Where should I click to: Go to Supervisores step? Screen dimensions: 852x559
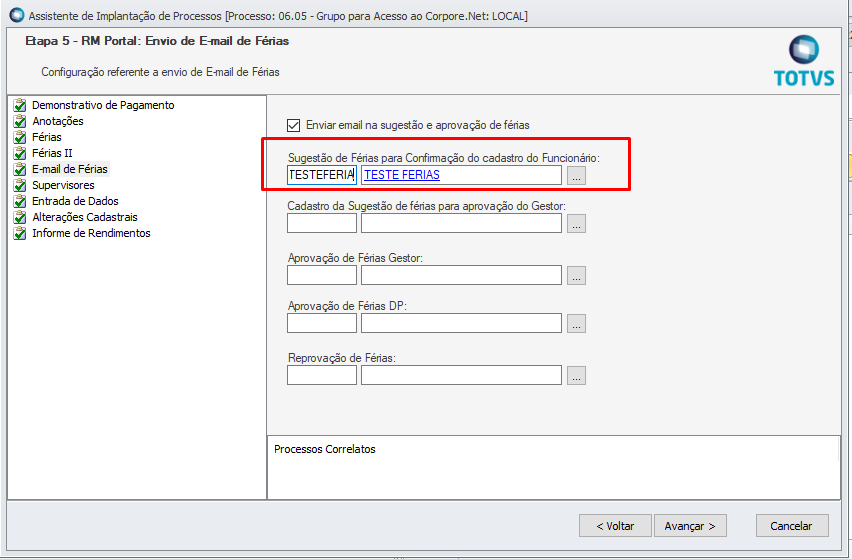(x=63, y=185)
